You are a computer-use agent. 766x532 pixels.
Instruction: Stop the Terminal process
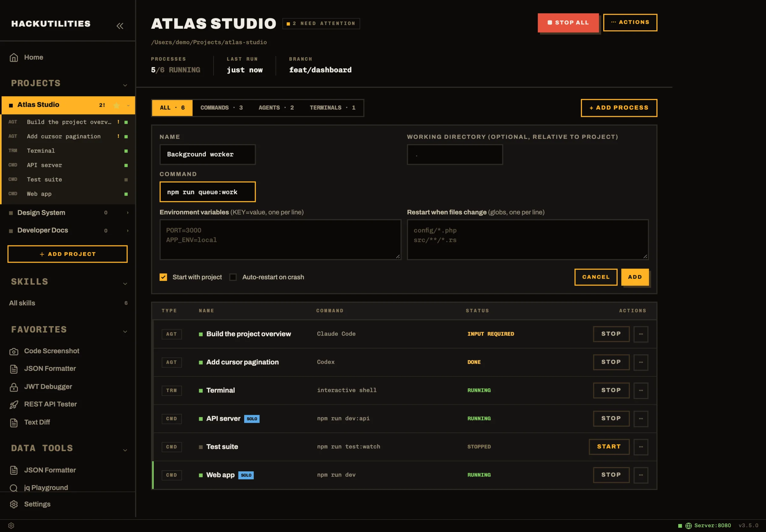pos(611,390)
